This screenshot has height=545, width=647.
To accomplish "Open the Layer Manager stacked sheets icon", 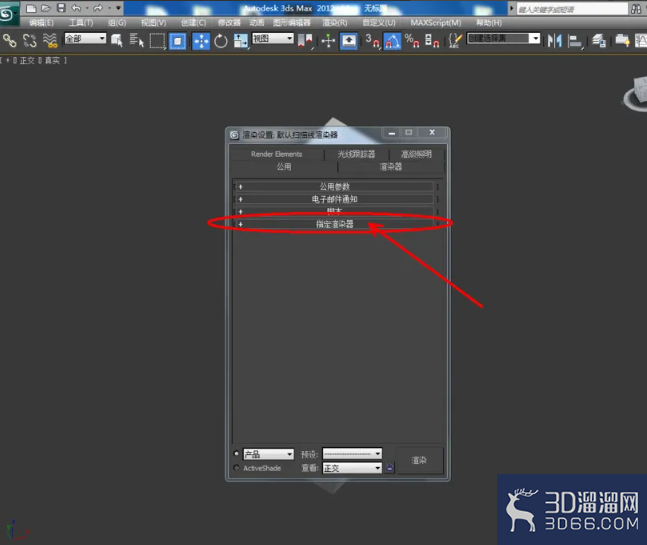I will coord(599,40).
